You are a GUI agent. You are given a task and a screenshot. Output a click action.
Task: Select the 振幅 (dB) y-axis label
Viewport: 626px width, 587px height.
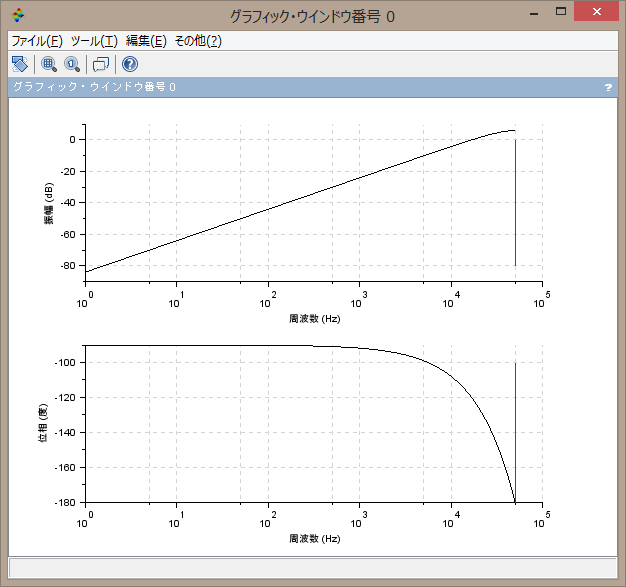click(x=47, y=205)
